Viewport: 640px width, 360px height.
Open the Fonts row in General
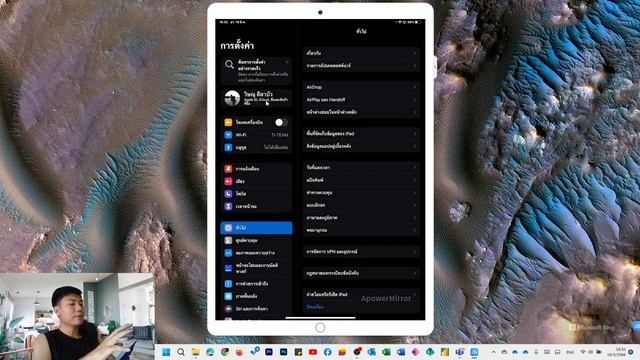pyautogui.click(x=362, y=205)
